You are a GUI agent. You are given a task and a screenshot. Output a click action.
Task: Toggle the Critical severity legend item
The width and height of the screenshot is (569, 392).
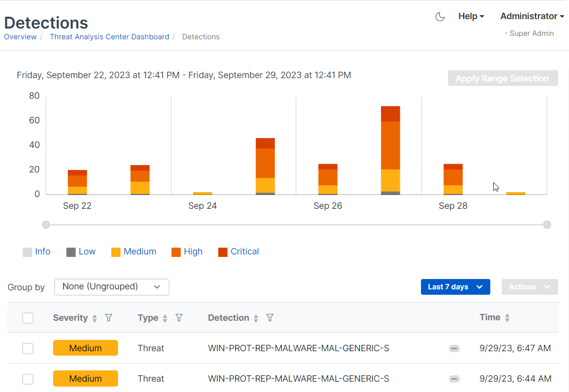239,252
